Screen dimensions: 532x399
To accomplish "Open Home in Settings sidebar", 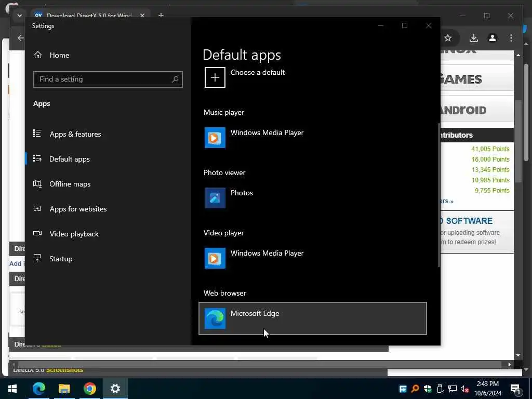I will click(x=51, y=55).
